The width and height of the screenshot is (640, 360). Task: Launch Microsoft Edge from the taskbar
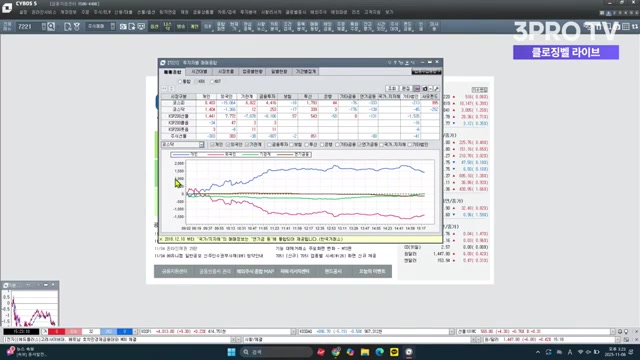[379, 352]
